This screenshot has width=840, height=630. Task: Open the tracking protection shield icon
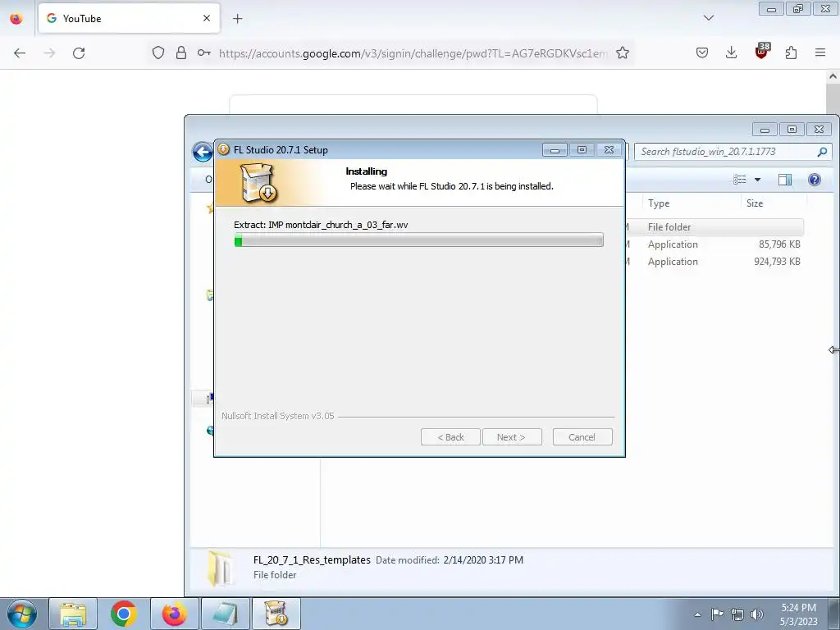(158, 52)
